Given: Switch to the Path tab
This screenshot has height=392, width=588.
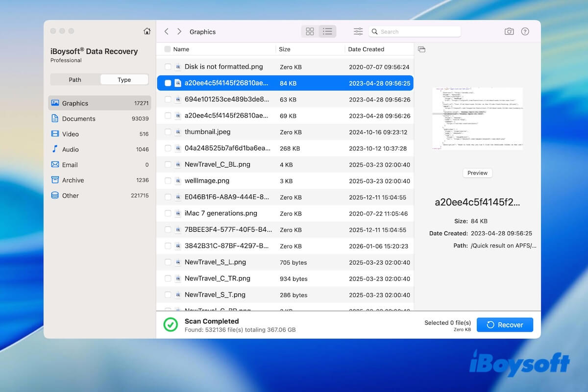Looking at the screenshot, I should [x=74, y=79].
